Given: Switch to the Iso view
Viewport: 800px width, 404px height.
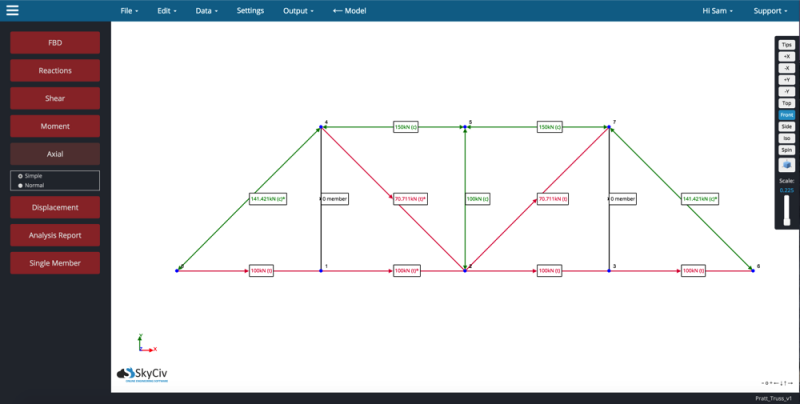Looking at the screenshot, I should pyautogui.click(x=787, y=138).
